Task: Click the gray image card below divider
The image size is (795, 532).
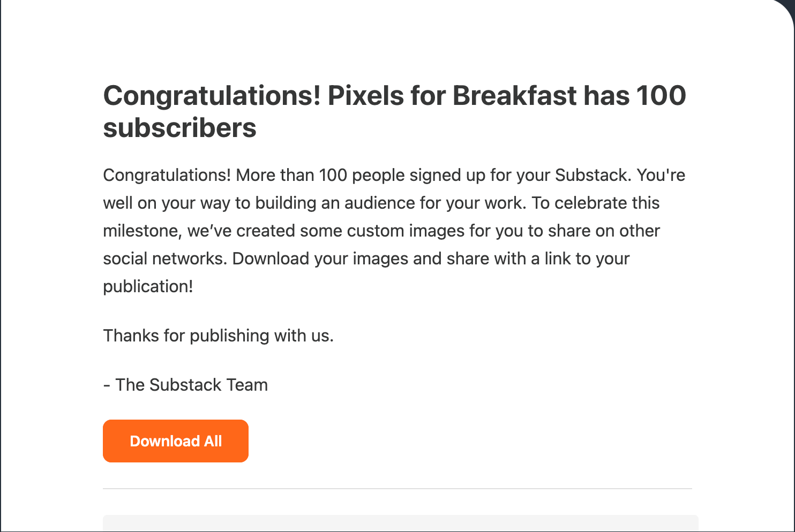Action: [x=401, y=523]
